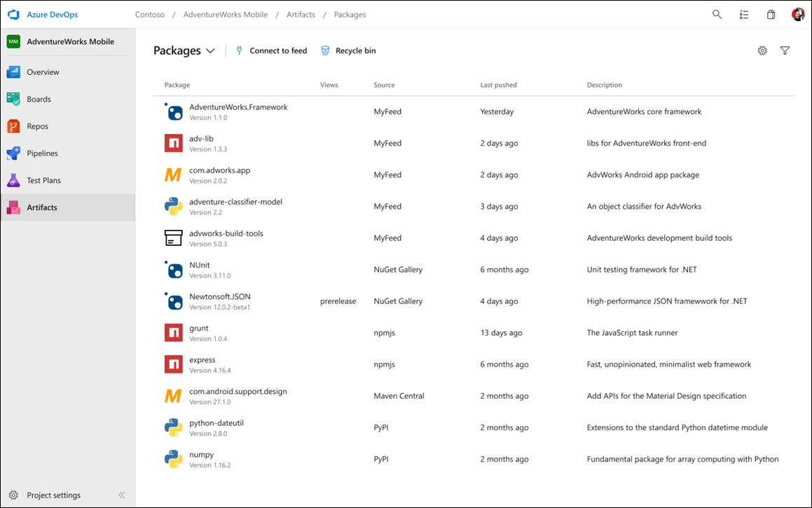Open Test Plans from sidebar

(43, 180)
